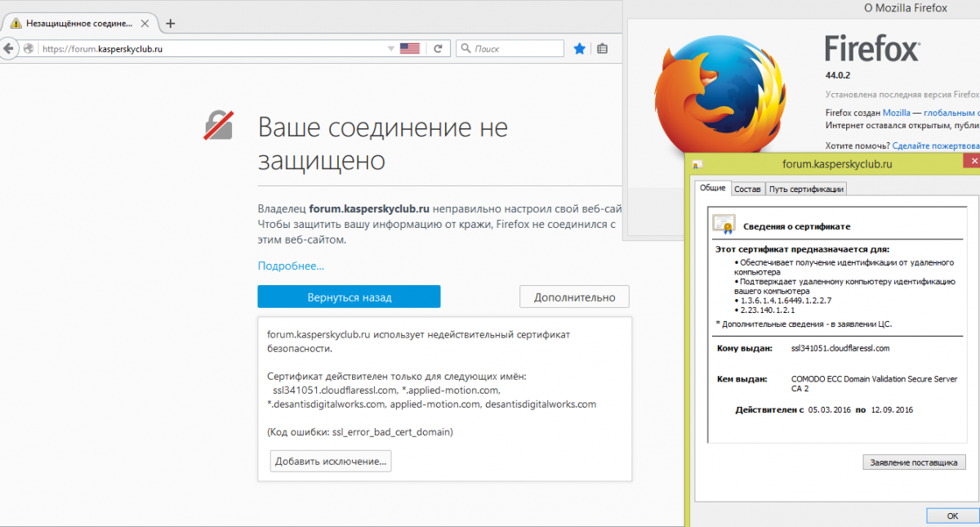Click the Дополнительно button
980x527 pixels.
575,297
